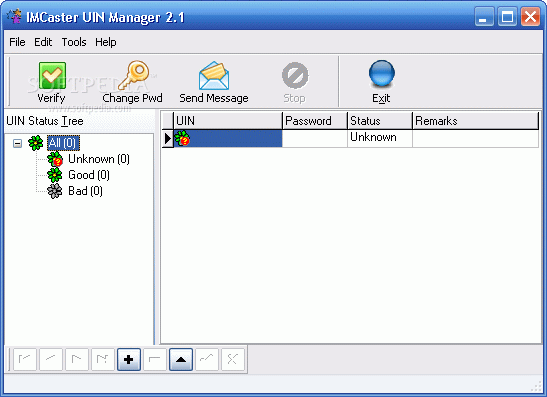Click the blue Exit sphere button
Image resolution: width=547 pixels, height=397 pixels.
pyautogui.click(x=381, y=83)
